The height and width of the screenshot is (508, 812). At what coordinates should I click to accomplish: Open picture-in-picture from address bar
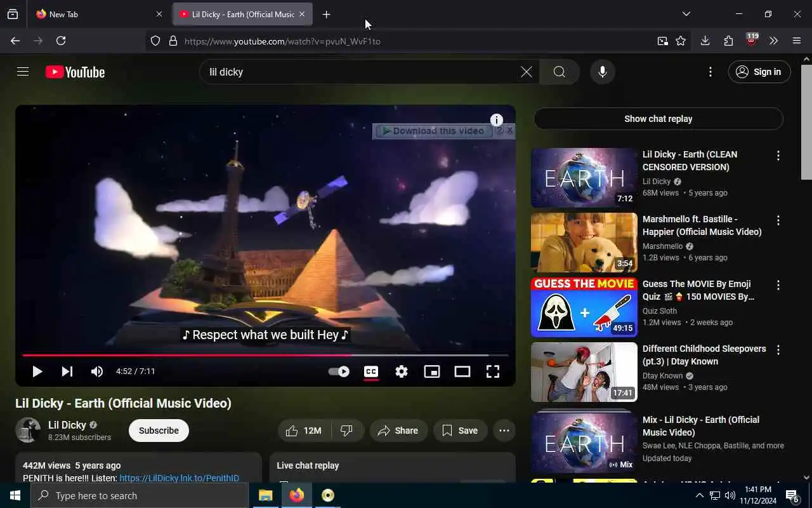(662, 41)
